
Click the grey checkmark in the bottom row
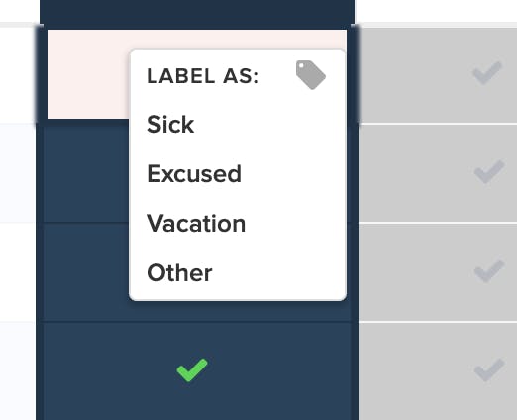coord(489,369)
